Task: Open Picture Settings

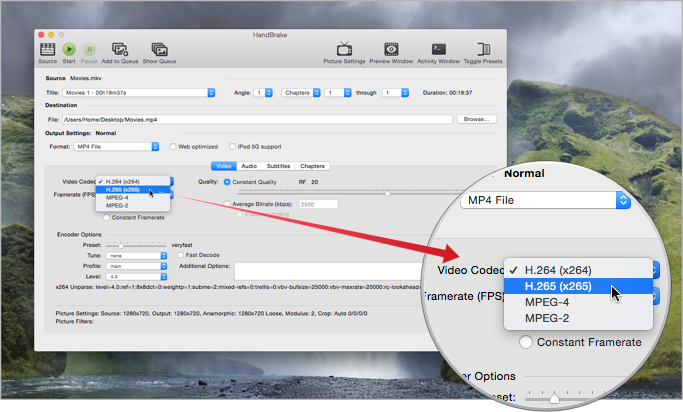Action: click(x=344, y=49)
